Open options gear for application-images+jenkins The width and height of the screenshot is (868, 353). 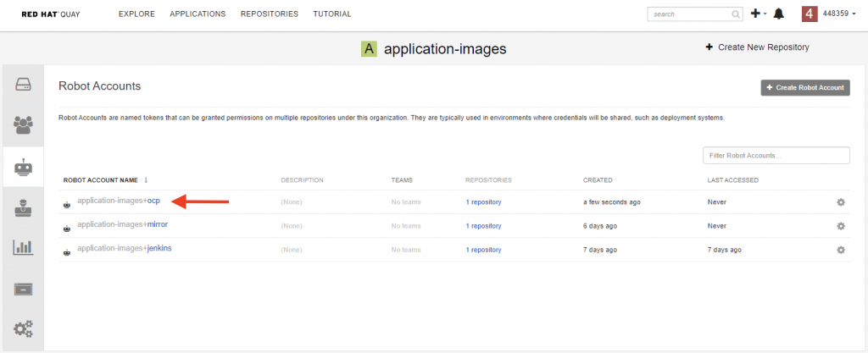pyautogui.click(x=840, y=250)
